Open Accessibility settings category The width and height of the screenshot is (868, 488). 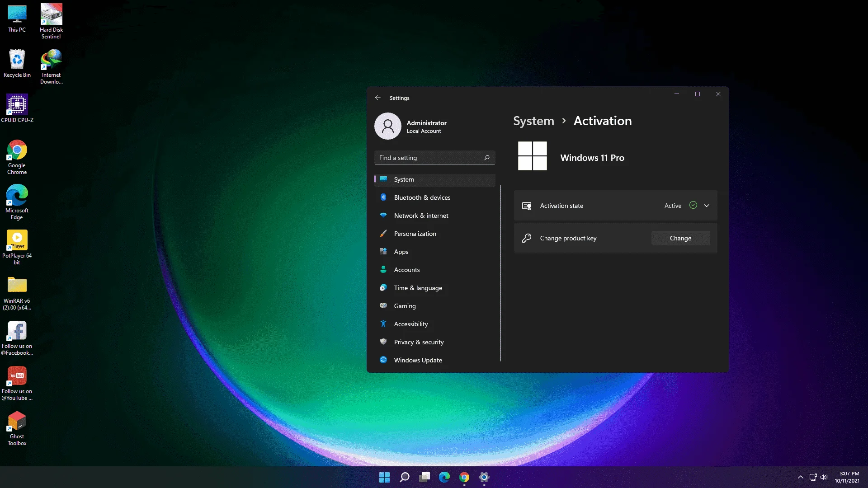(x=435, y=324)
